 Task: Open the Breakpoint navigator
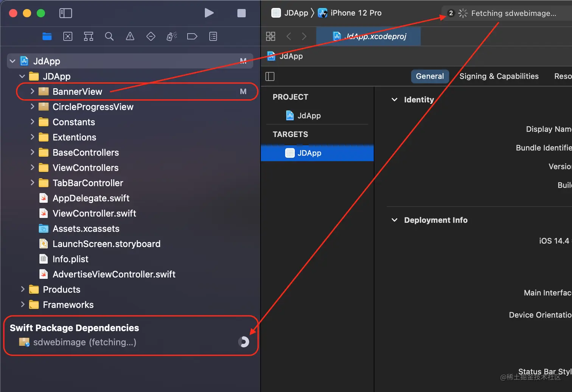click(192, 36)
